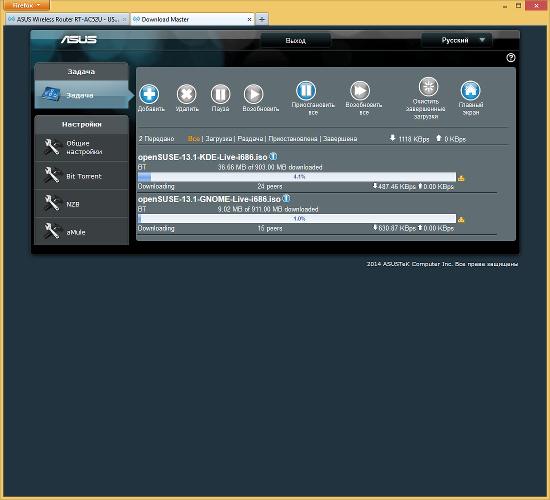Viewport: 550px width, 500px height.
Task: Click Приостановить все (pause all) icon
Action: [306, 91]
